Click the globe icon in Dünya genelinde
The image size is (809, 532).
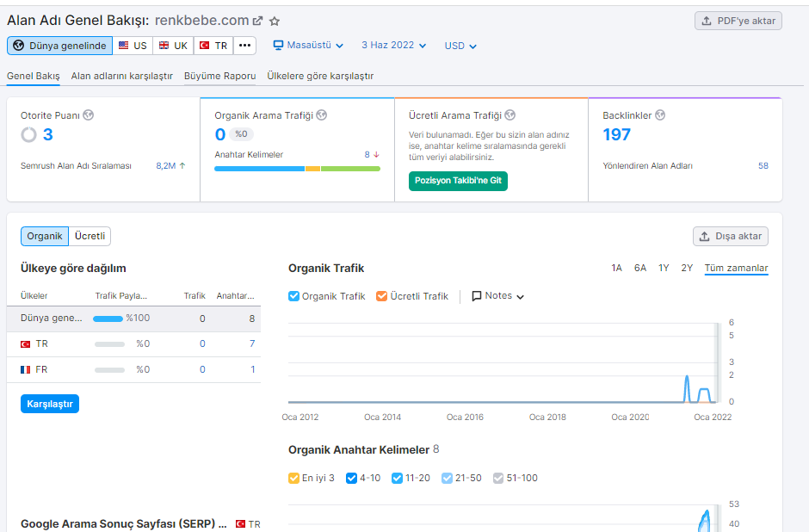(19, 46)
